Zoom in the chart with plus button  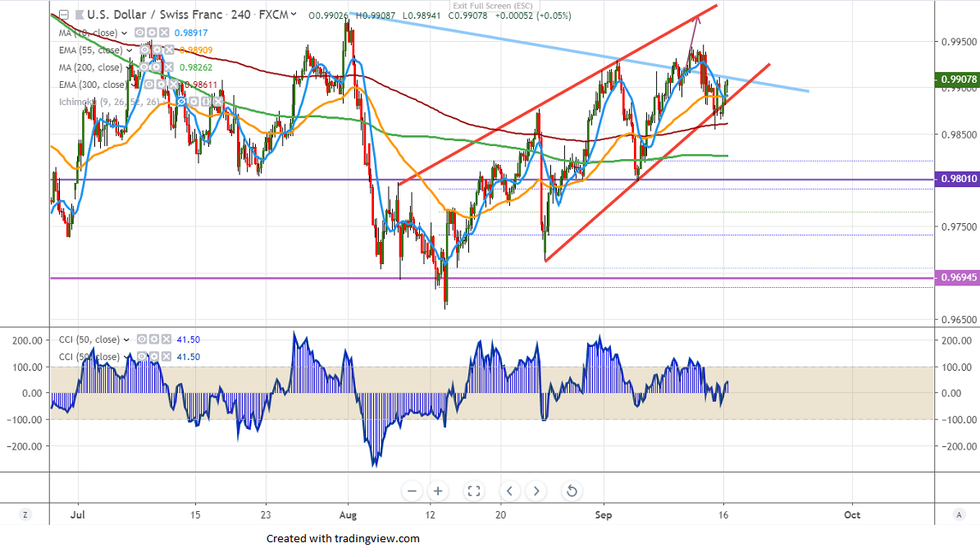(x=438, y=491)
